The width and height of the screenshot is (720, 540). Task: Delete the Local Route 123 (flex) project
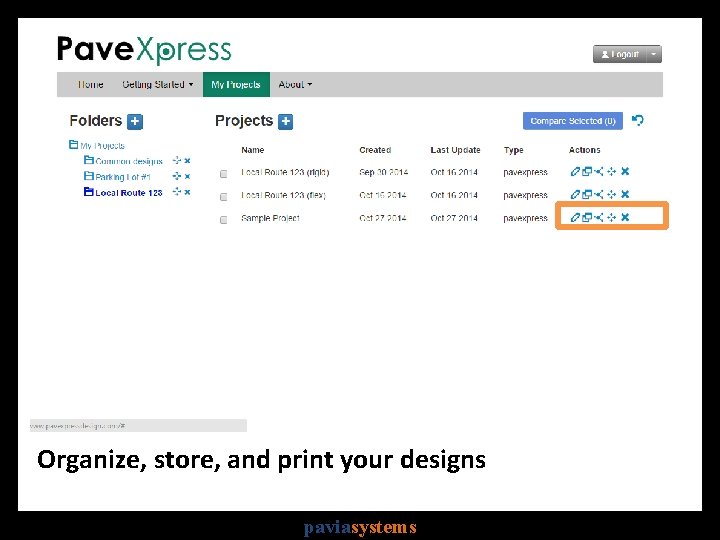625,195
